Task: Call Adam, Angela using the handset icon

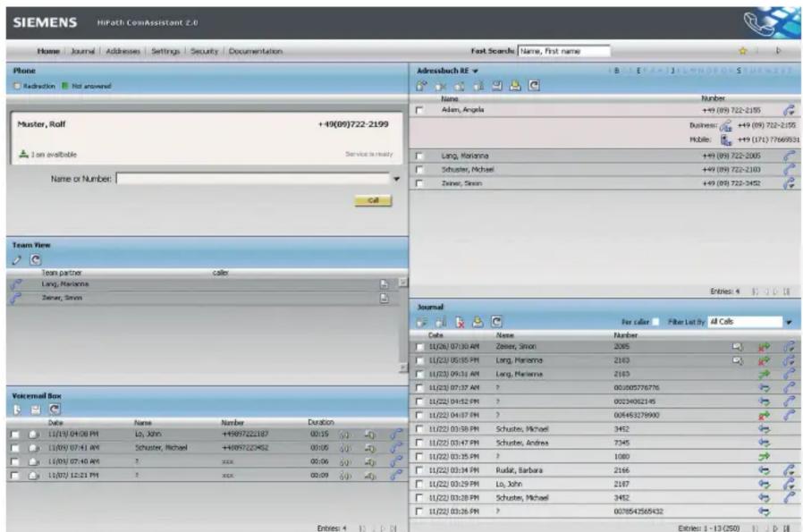Action: 789,110
